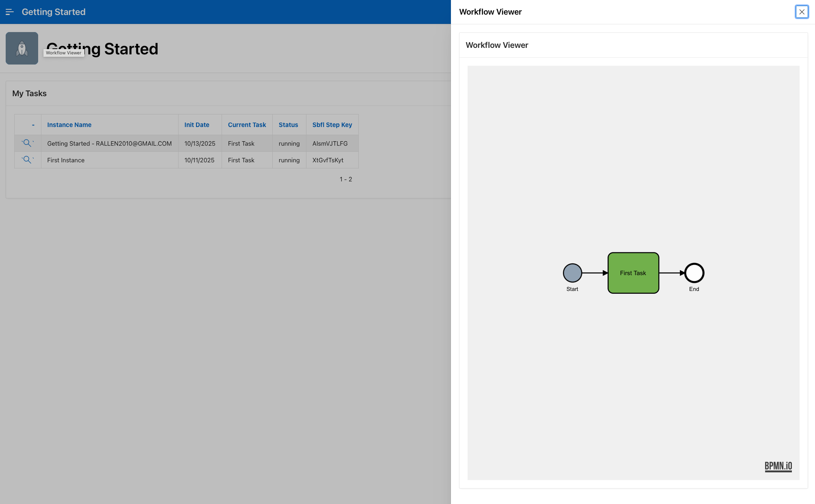Sort by Instance Name column header
Screen dimensions: 815x504
click(x=69, y=125)
